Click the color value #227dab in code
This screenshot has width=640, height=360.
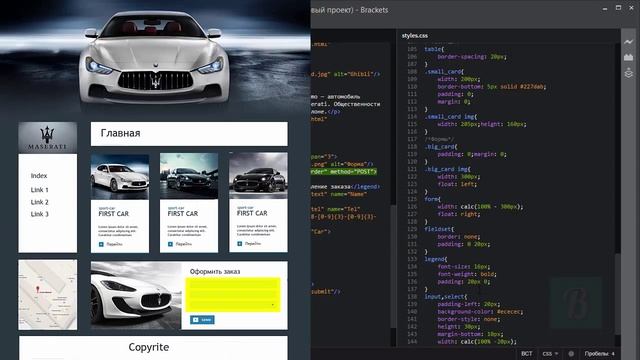coord(532,87)
